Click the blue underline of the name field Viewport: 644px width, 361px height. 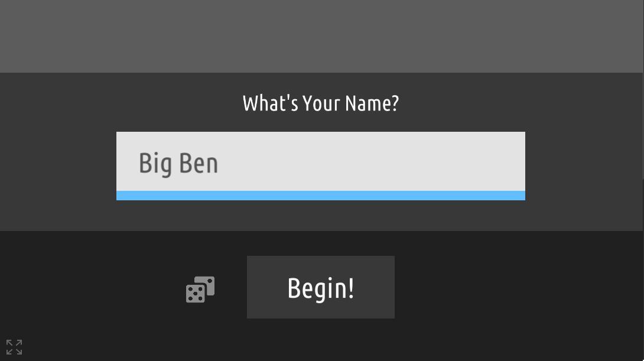(x=320, y=196)
